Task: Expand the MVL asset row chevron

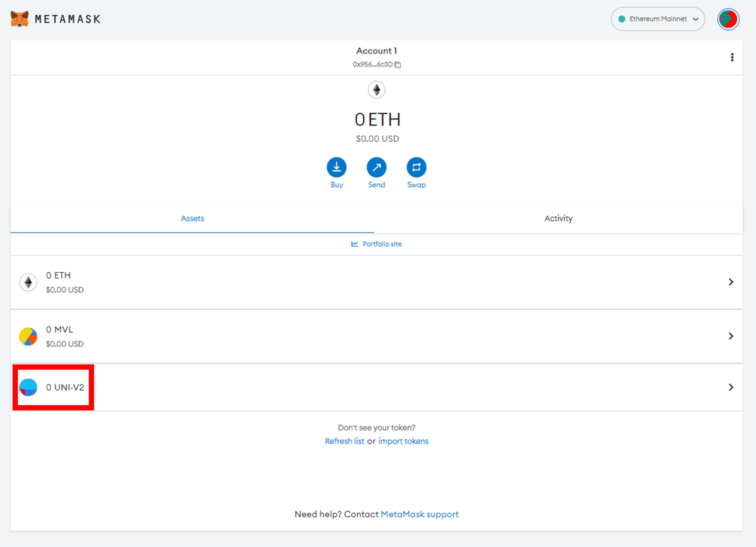Action: 731,336
